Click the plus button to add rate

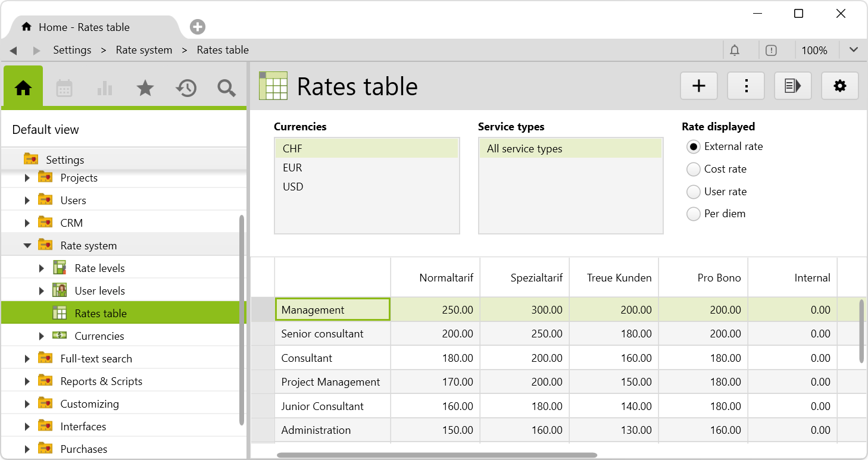(x=698, y=86)
